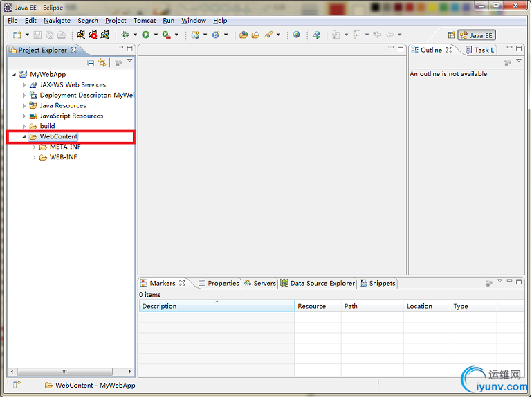Screen dimensions: 532x398
Task: Open the Web Browser globe icon
Action: point(297,35)
